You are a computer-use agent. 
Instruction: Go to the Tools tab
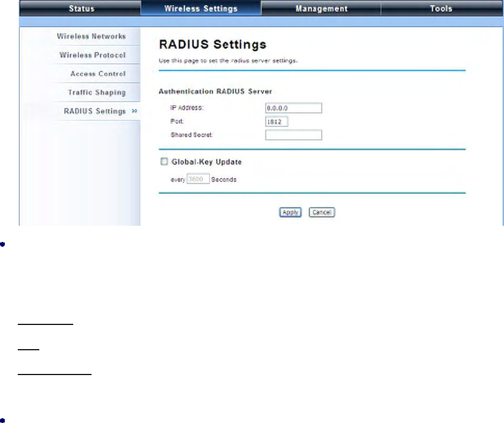coord(442,9)
